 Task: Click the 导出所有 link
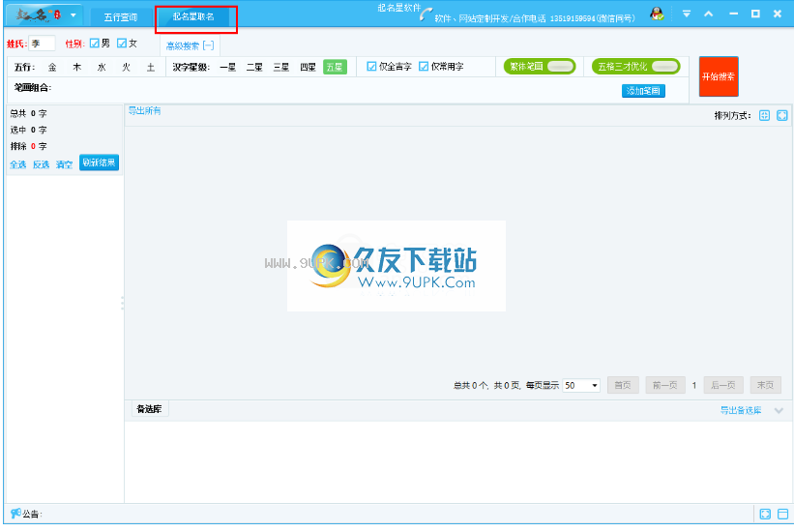pos(144,111)
